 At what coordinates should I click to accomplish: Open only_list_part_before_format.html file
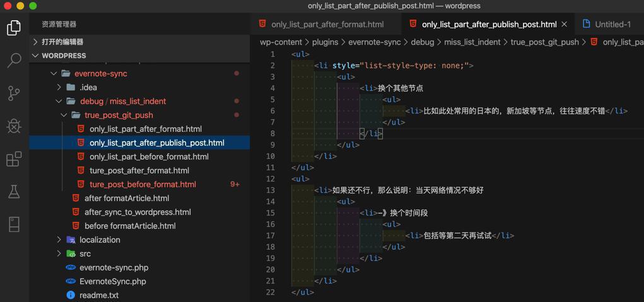[x=149, y=157]
